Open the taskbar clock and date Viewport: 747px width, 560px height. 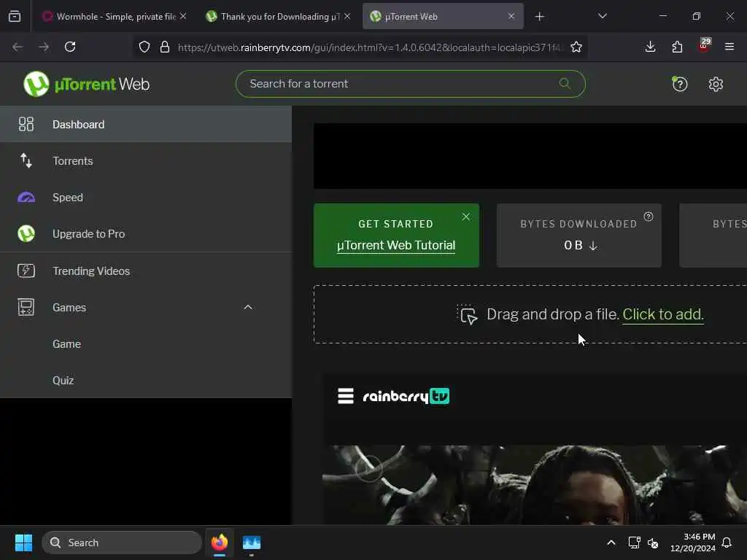pos(693,542)
